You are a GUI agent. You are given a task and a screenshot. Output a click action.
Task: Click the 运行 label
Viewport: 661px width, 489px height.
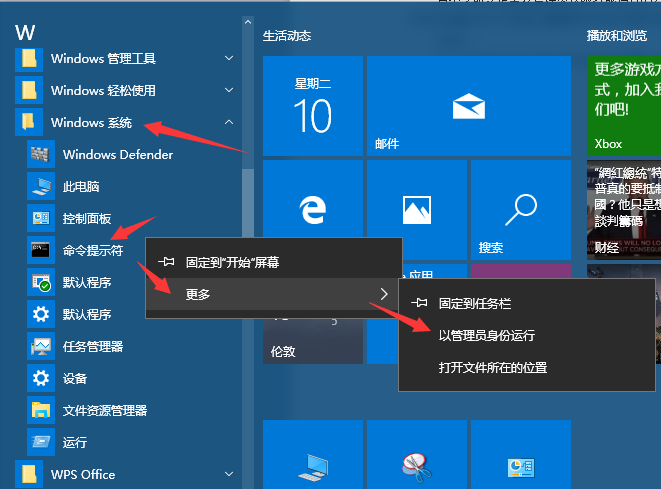(x=75, y=443)
